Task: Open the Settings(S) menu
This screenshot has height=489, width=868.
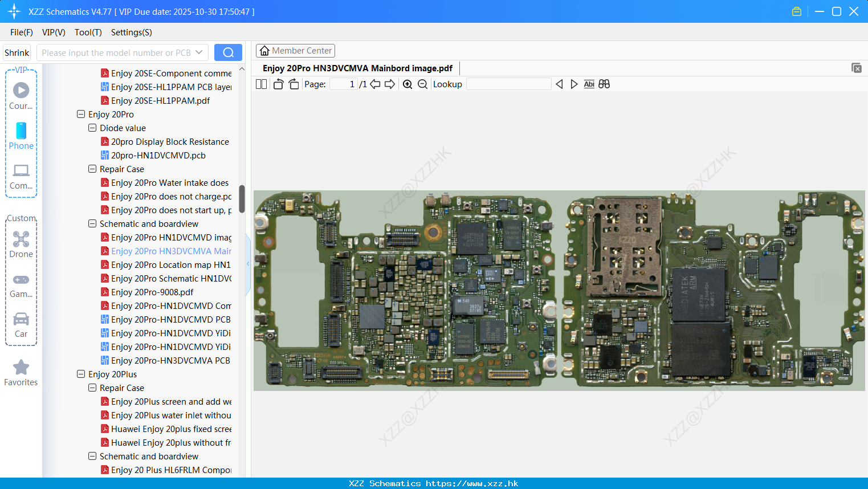Action: point(132,32)
